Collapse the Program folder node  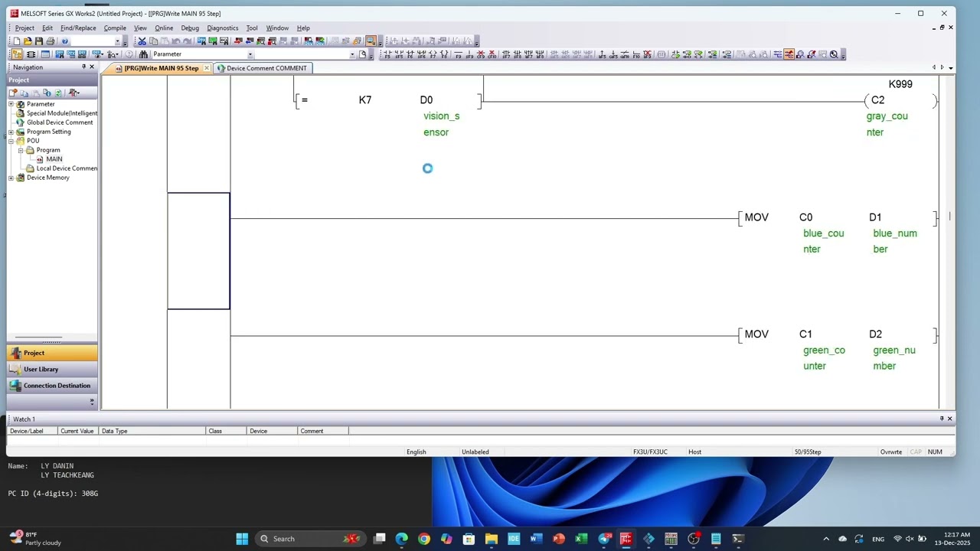21,150
